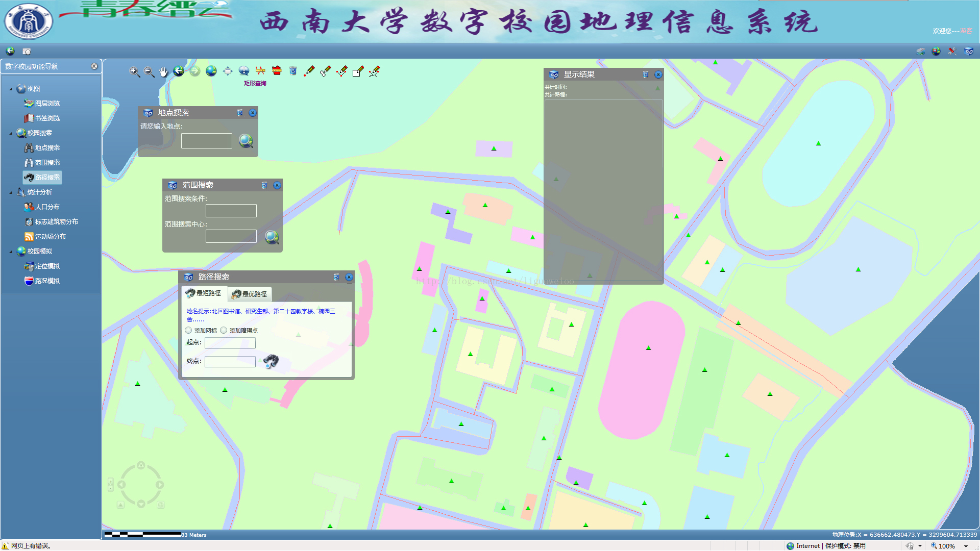Collapse the 校园搜索 tree node
The height and width of the screenshot is (551, 980).
11,133
